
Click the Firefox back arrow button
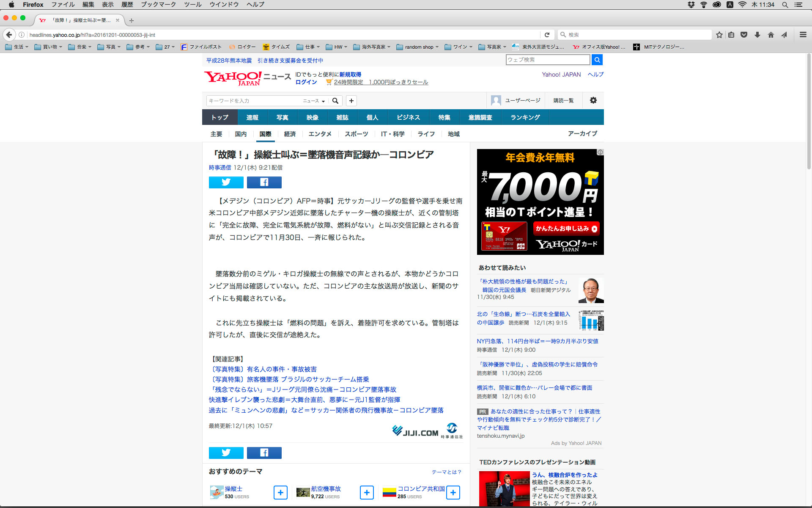(x=9, y=35)
